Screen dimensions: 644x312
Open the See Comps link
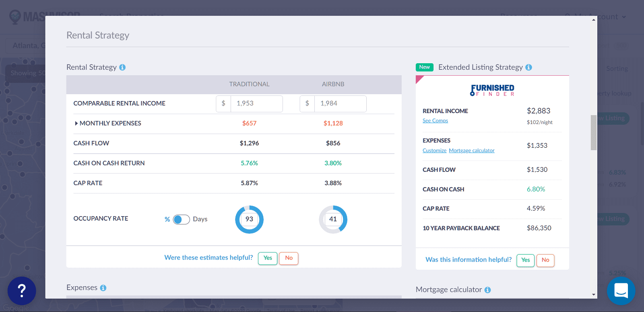click(x=435, y=121)
